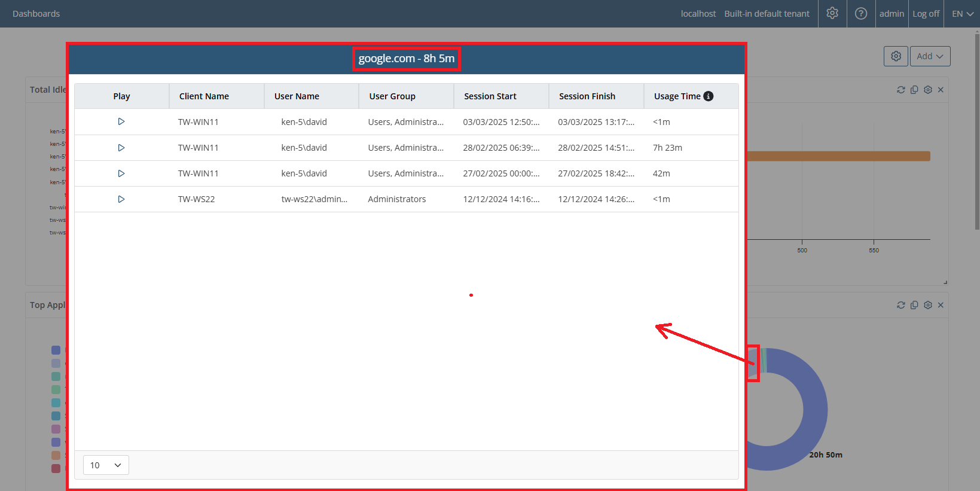This screenshot has height=491, width=980.
Task: Sort by the Session Start column header
Action: tap(490, 96)
